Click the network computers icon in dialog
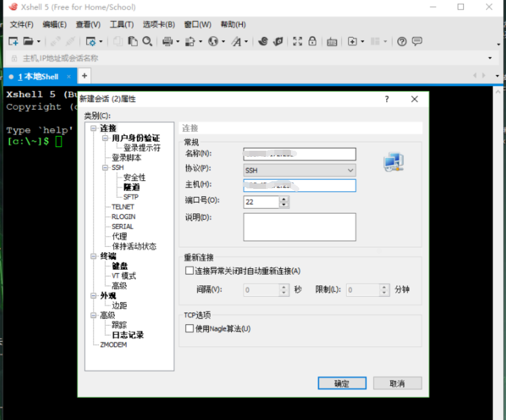This screenshot has width=506, height=420. pyautogui.click(x=393, y=162)
